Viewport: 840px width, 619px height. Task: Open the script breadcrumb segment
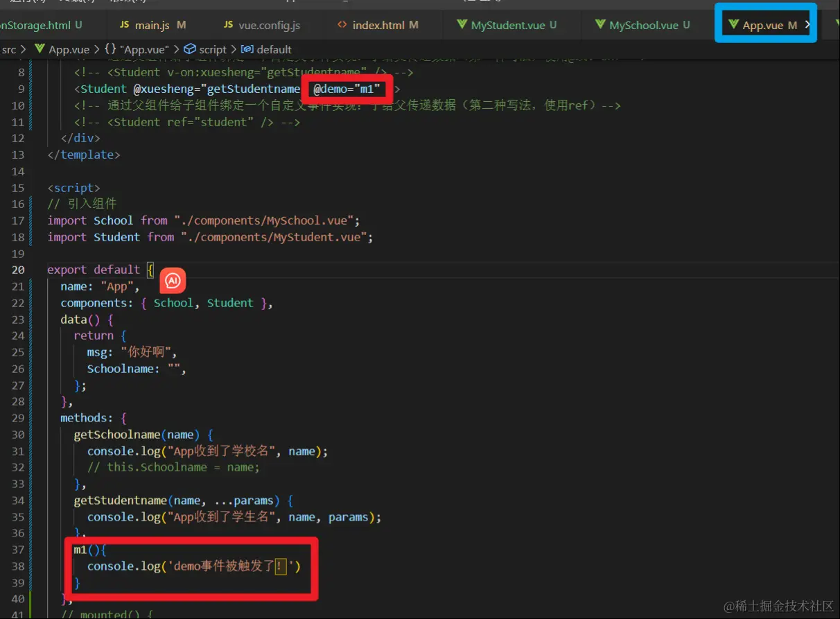212,49
